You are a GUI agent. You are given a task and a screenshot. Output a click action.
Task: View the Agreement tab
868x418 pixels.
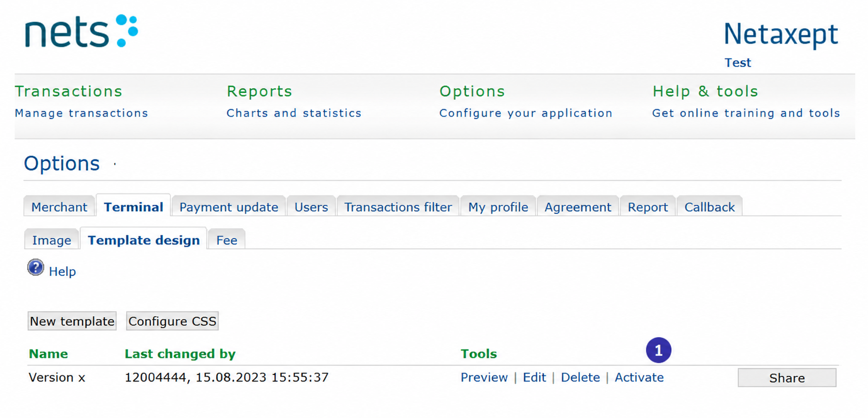coord(578,207)
